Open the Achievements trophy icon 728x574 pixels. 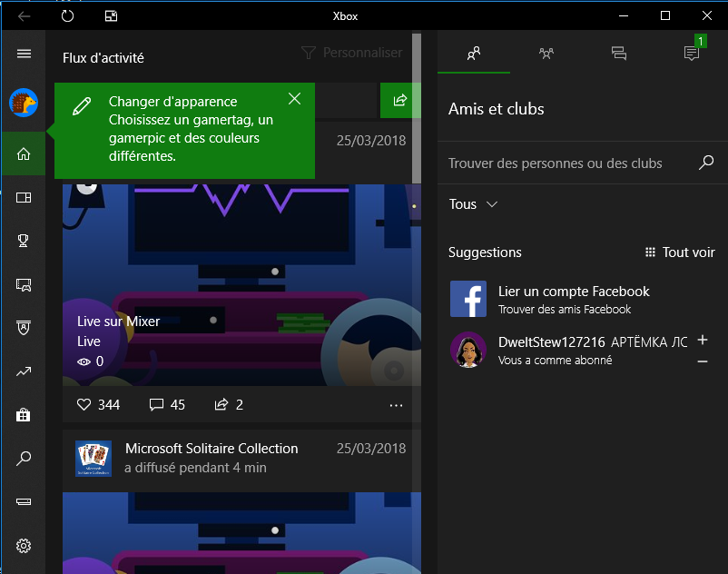24,241
